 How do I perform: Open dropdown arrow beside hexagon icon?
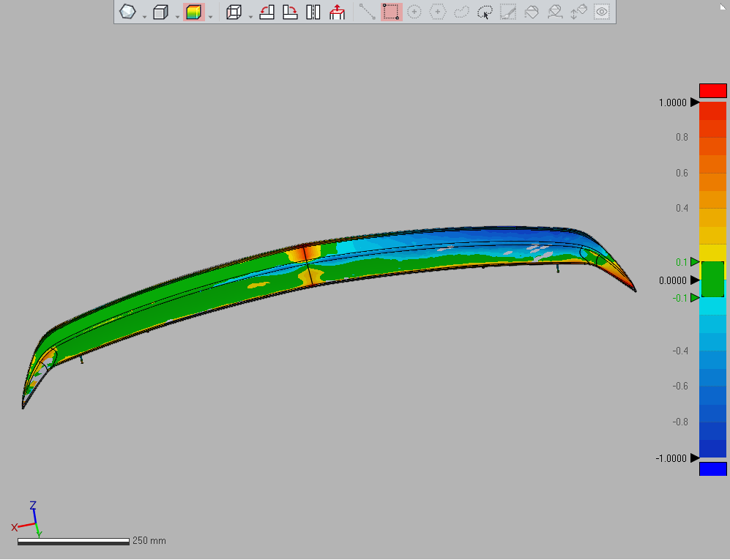[144, 16]
